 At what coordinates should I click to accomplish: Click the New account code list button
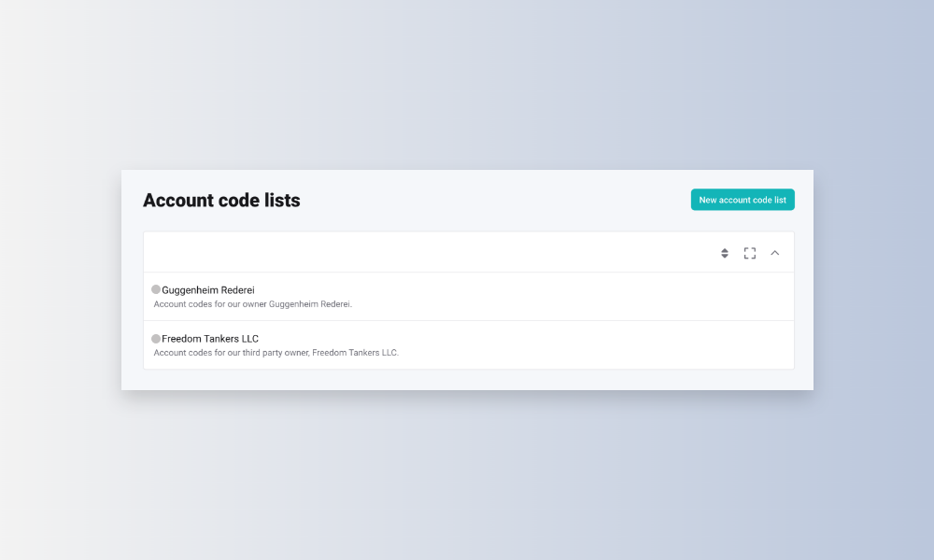pyautogui.click(x=743, y=200)
